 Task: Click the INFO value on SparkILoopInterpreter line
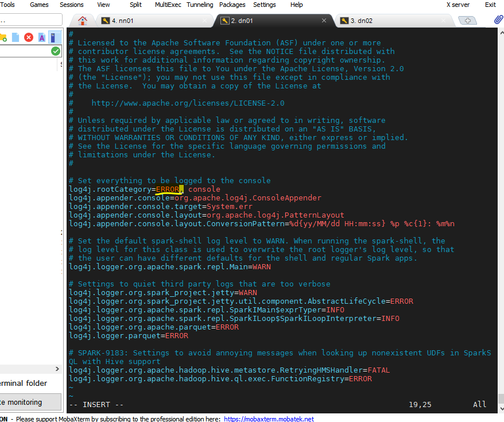[x=390, y=319]
